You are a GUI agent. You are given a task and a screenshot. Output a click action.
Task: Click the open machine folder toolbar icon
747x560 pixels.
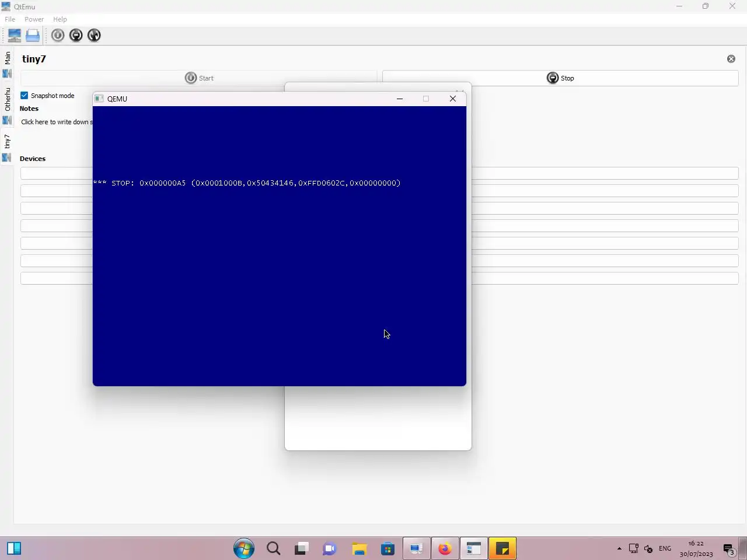pos(33,36)
